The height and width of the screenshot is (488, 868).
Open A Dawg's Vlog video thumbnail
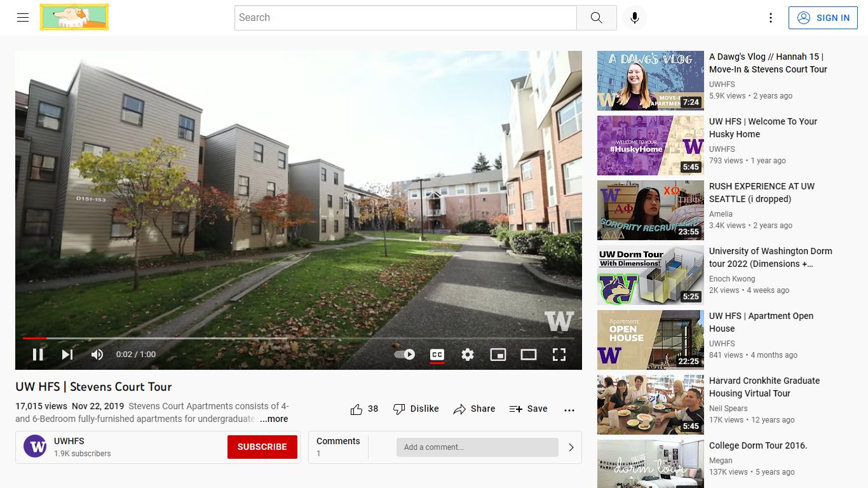(651, 81)
